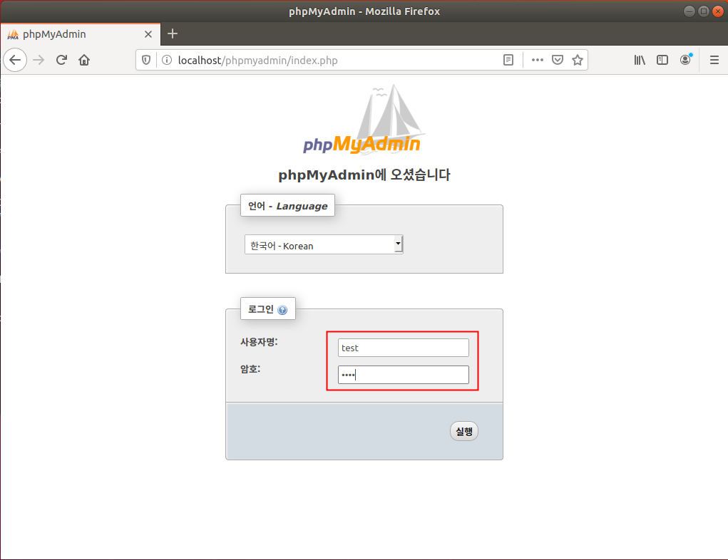Toggle reader view icon

pyautogui.click(x=508, y=60)
